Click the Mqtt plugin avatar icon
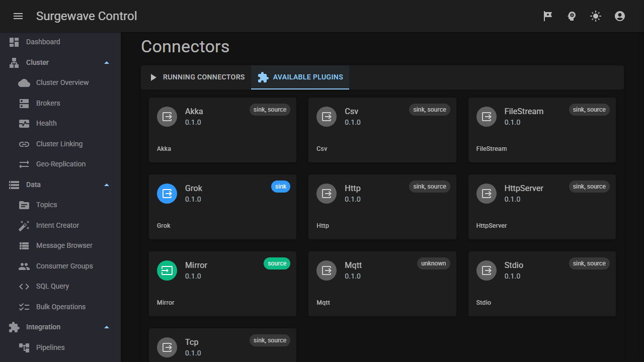644x362 pixels. tap(327, 270)
